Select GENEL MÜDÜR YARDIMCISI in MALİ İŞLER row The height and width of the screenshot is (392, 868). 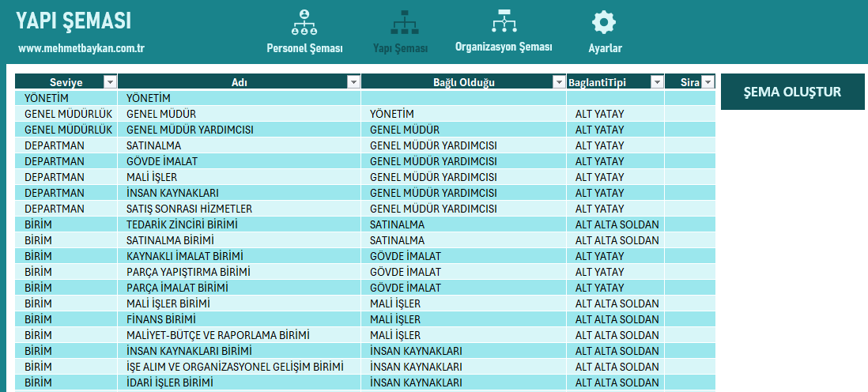pyautogui.click(x=463, y=177)
